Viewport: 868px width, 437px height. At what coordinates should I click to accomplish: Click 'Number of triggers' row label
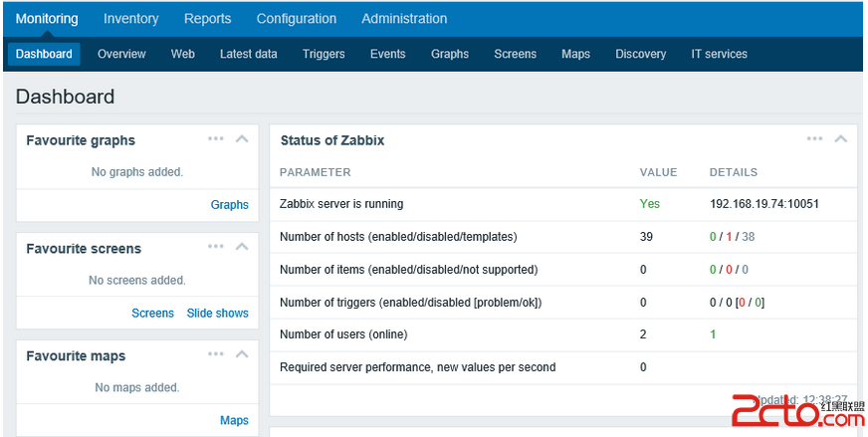[410, 303]
